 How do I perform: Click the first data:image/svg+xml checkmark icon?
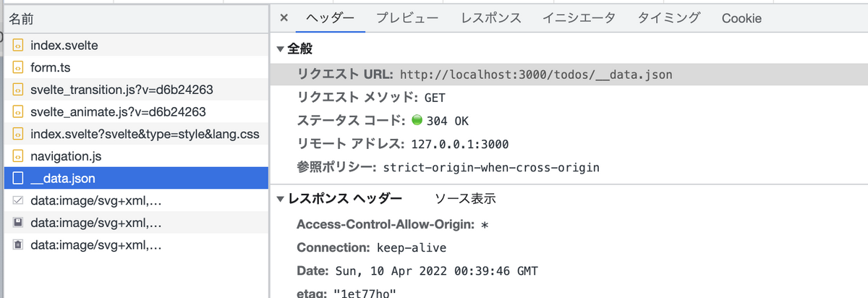pyautogui.click(x=17, y=200)
